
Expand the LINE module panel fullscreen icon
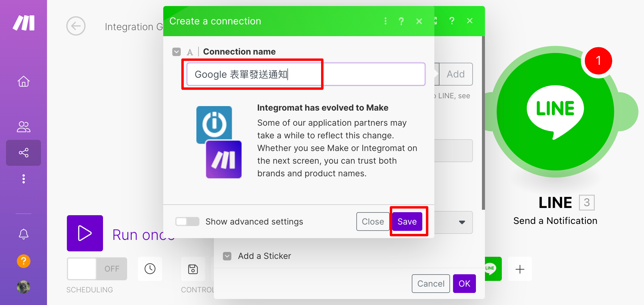(x=436, y=20)
